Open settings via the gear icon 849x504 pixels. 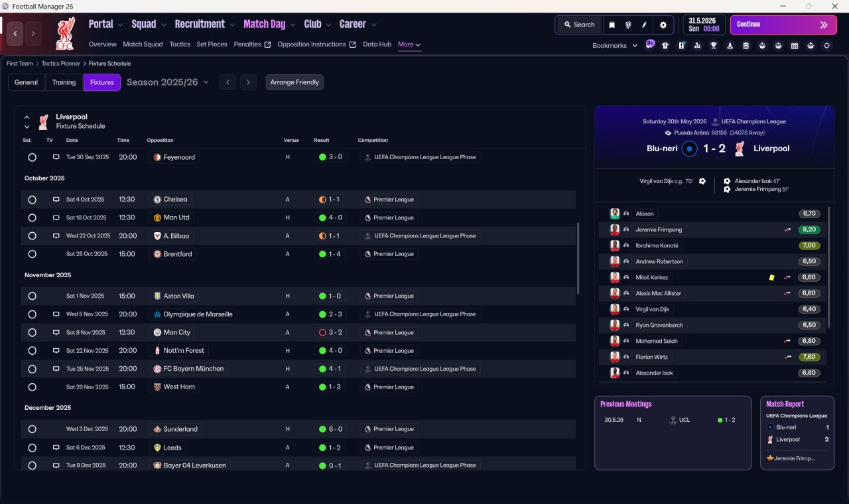663,25
